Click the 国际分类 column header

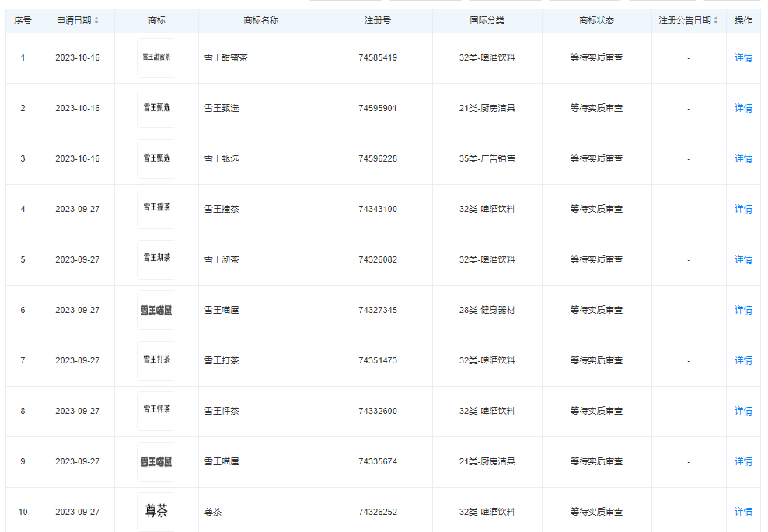coord(487,21)
